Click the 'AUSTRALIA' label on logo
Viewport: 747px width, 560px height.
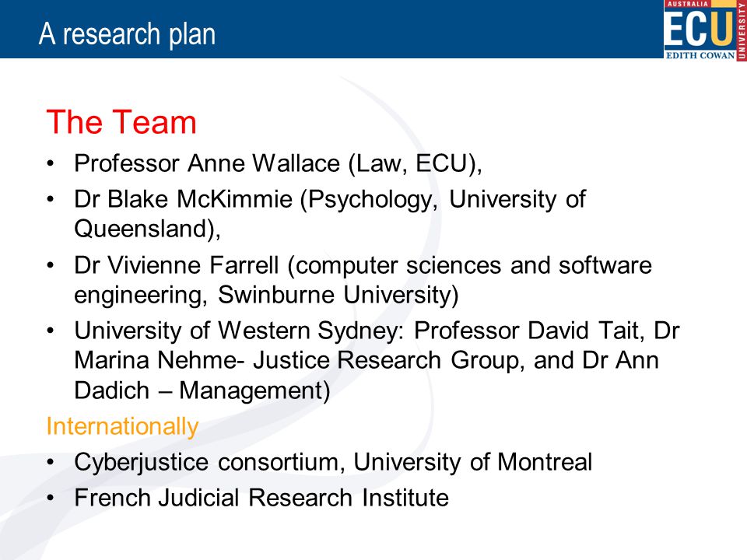click(687, 4)
